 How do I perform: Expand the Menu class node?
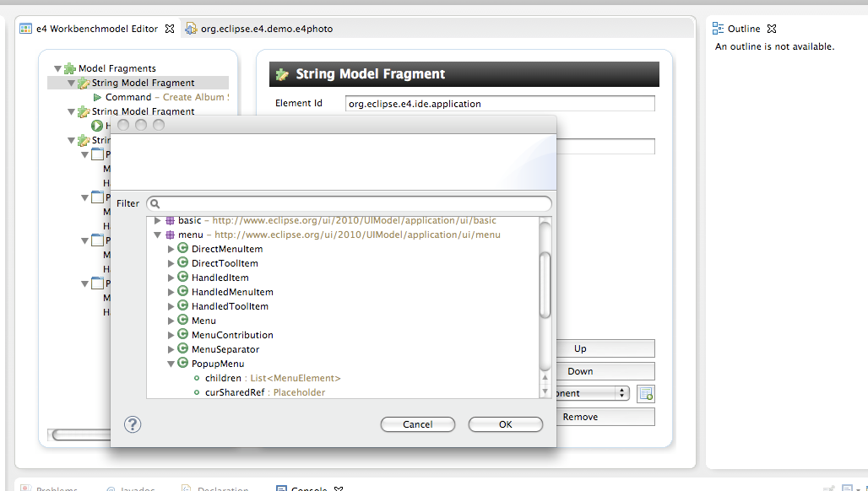[x=171, y=321]
